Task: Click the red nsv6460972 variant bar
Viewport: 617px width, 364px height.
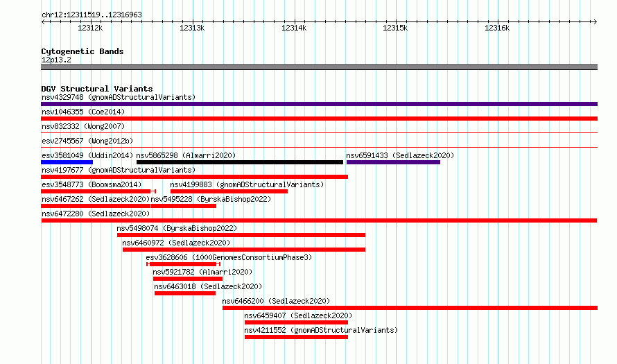Action: 244,250
